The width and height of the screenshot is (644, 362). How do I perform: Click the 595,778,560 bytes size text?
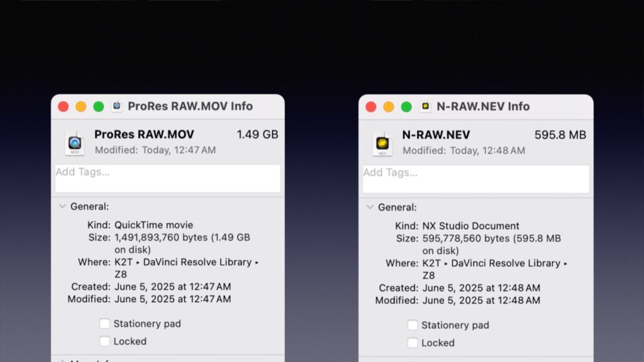tap(492, 244)
